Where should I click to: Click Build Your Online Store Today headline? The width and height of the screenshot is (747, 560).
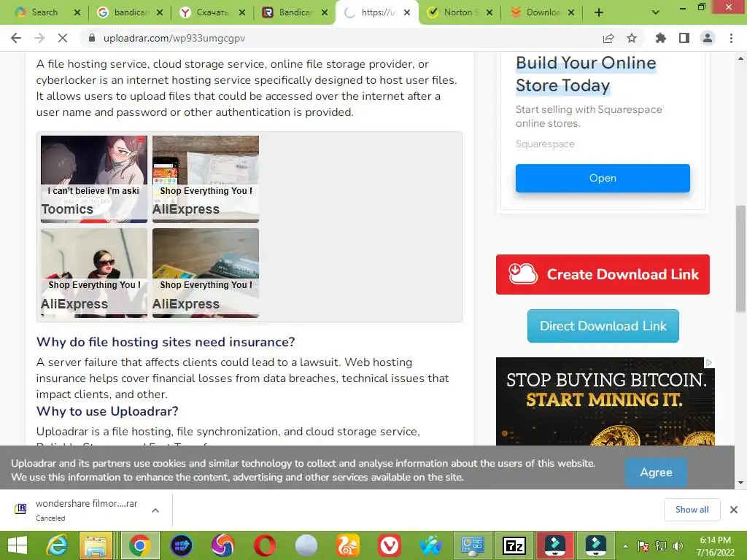tap(586, 74)
